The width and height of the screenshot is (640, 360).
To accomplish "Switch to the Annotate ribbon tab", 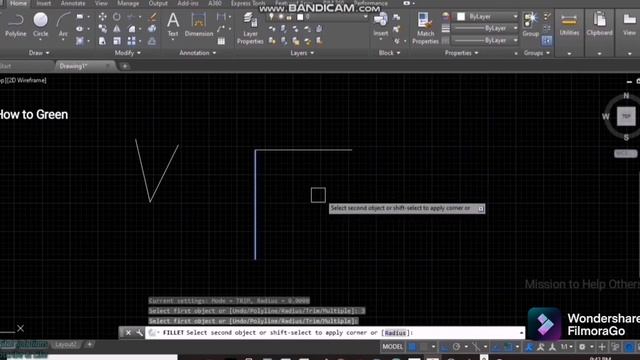I will [x=73, y=3].
